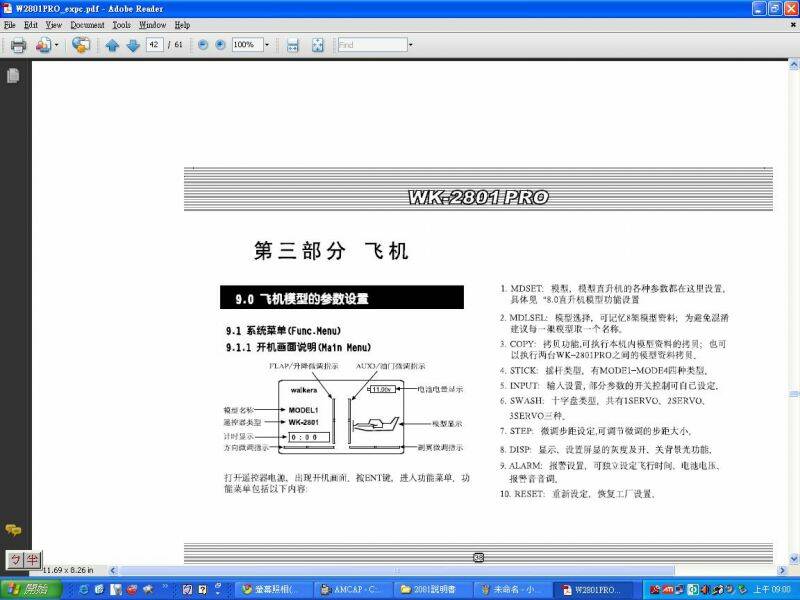
Task: Click the page size label 11.69 x 8.26 in
Action: click(67, 570)
